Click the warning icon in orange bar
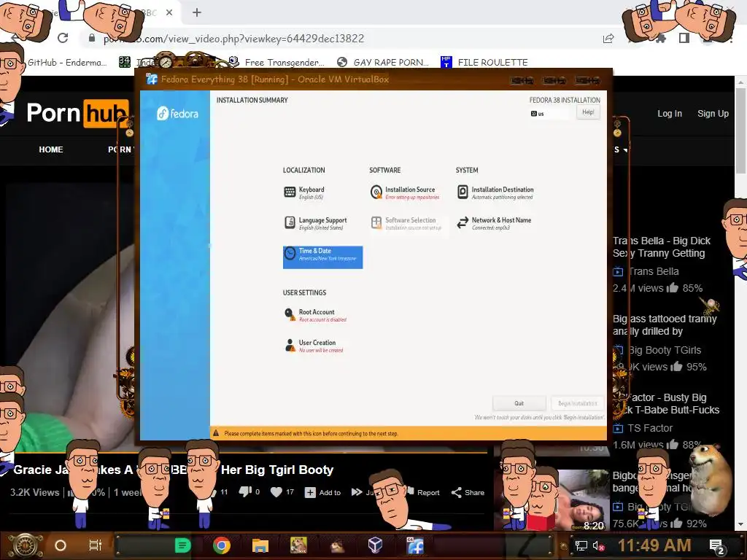Screen dimensions: 747x560 216,433
